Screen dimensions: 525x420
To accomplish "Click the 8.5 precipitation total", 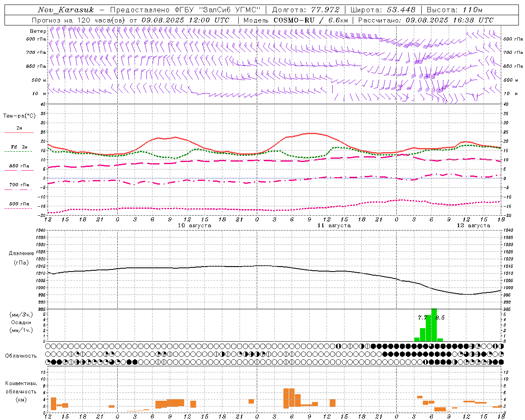I will [x=440, y=317].
